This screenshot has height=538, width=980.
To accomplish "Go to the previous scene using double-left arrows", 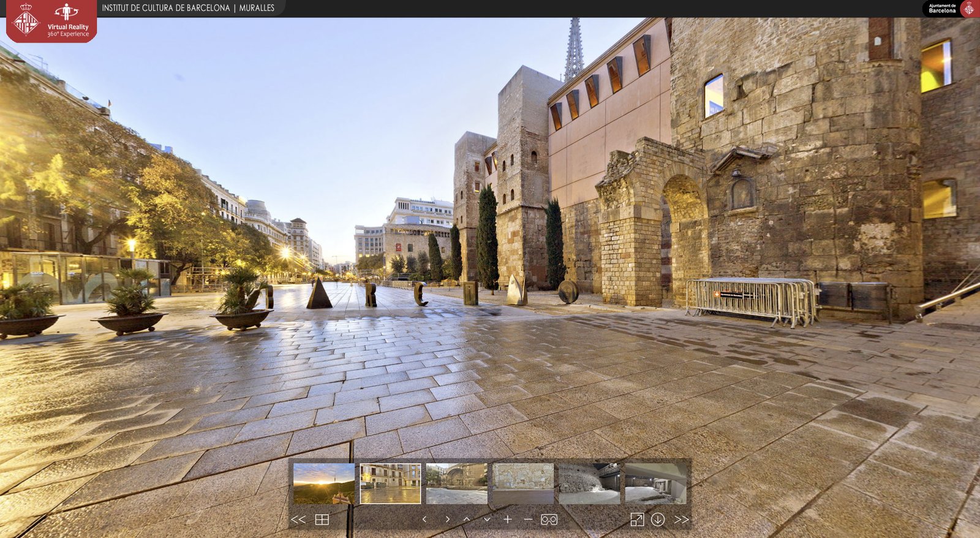I will tap(298, 520).
